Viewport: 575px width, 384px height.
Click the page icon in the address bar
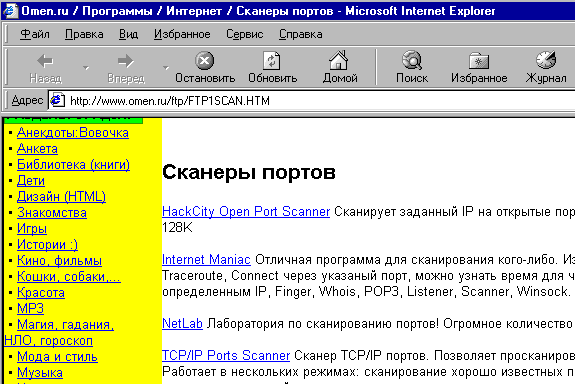57,100
